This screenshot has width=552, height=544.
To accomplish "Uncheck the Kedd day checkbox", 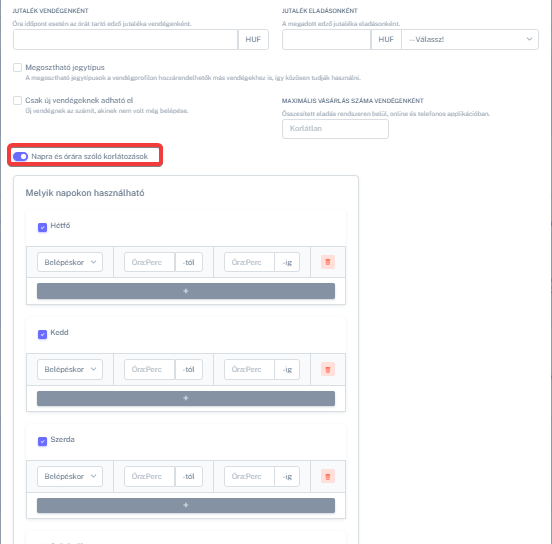I will (42, 334).
